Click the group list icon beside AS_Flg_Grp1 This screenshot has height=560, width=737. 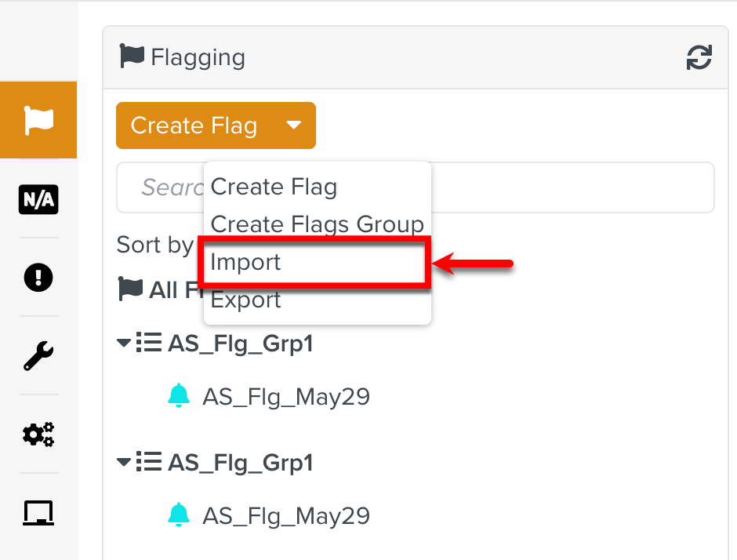tap(148, 342)
